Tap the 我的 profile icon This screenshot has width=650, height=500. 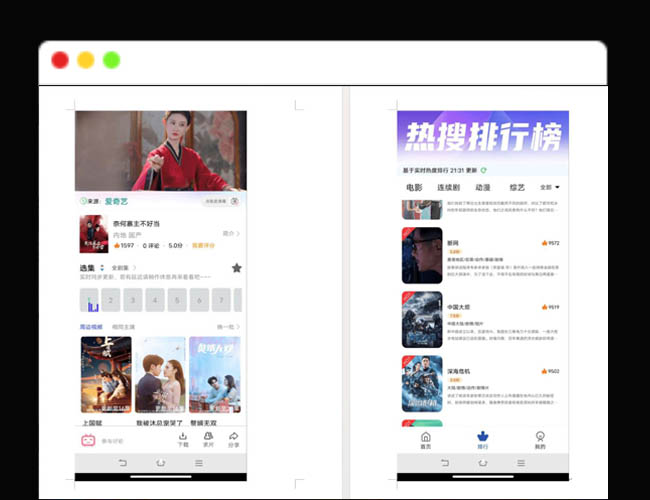[x=540, y=441]
